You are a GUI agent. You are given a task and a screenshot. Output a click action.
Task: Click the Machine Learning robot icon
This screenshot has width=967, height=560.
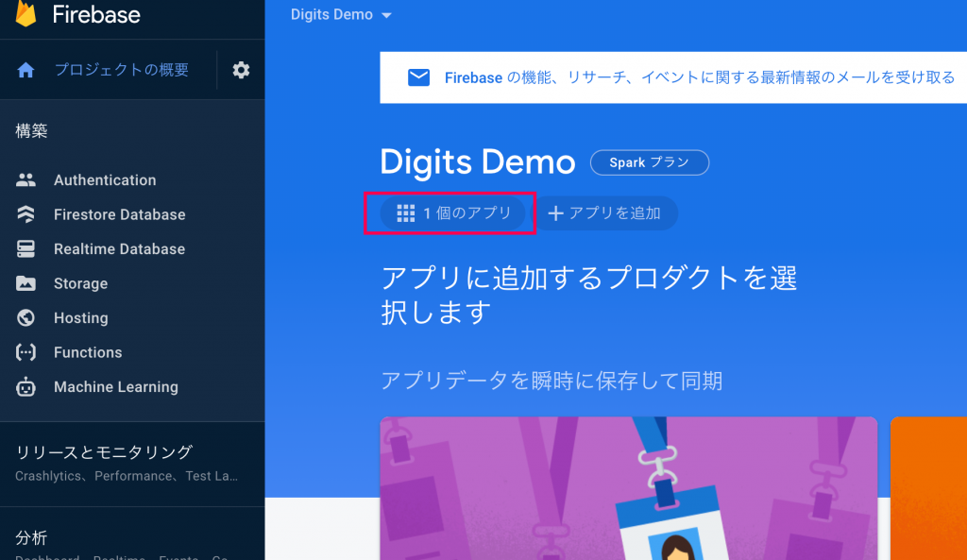click(x=25, y=386)
